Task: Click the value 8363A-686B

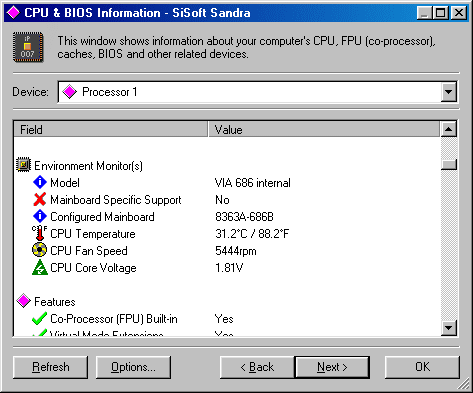Action: click(x=244, y=217)
